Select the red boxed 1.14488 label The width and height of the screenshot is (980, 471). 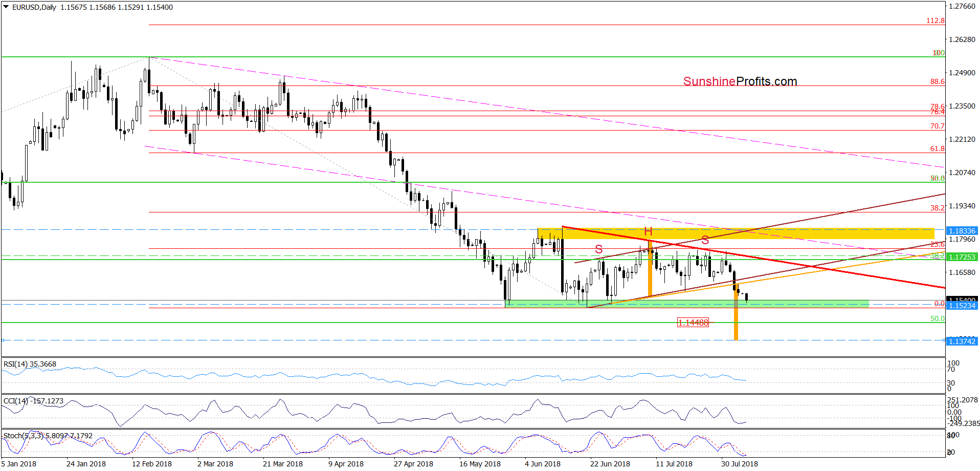pos(693,323)
